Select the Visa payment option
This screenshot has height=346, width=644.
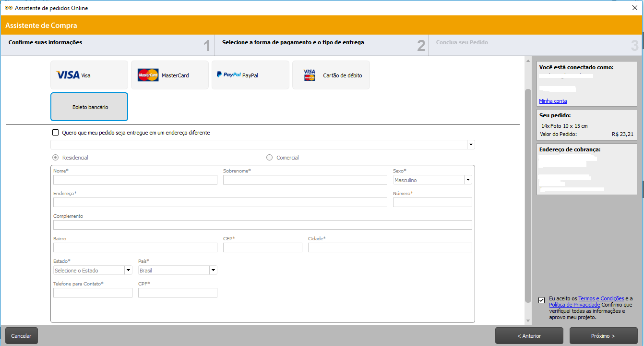click(89, 75)
